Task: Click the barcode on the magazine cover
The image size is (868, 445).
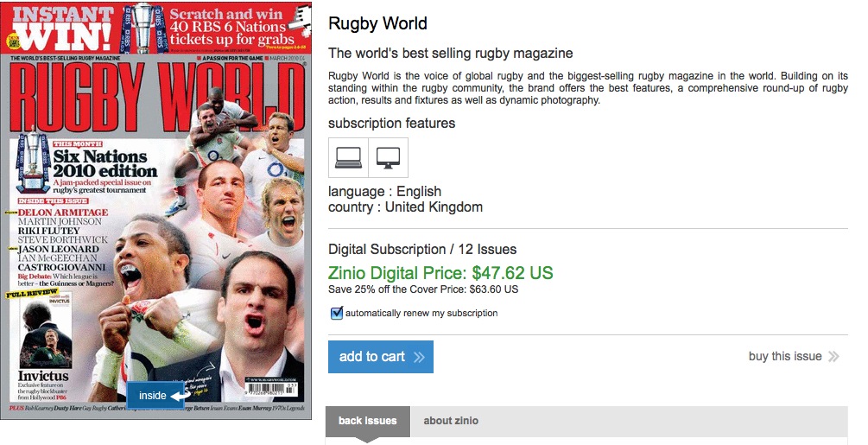Action: [x=271, y=389]
